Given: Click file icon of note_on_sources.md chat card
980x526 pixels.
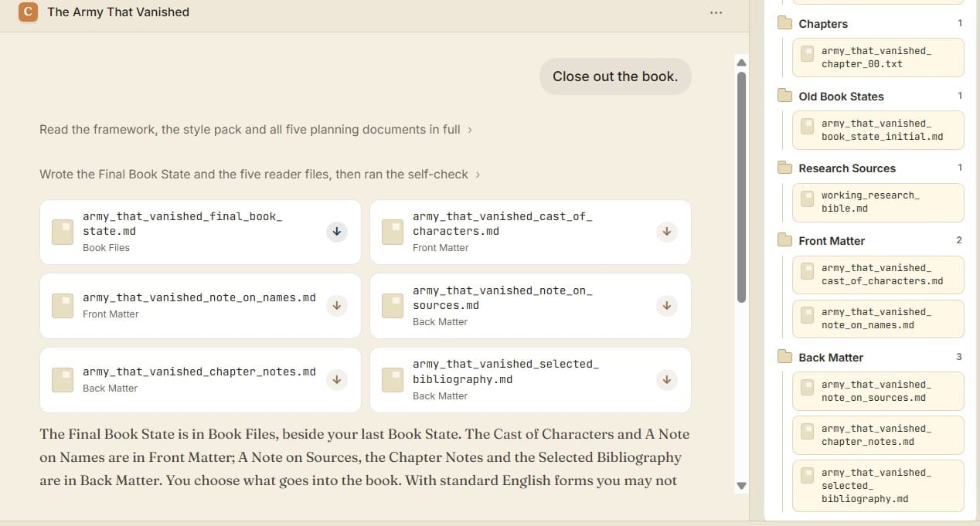Looking at the screenshot, I should (393, 306).
